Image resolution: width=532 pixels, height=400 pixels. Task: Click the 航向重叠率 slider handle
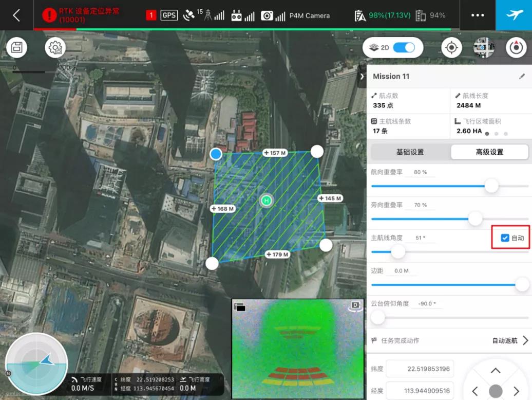491,186
